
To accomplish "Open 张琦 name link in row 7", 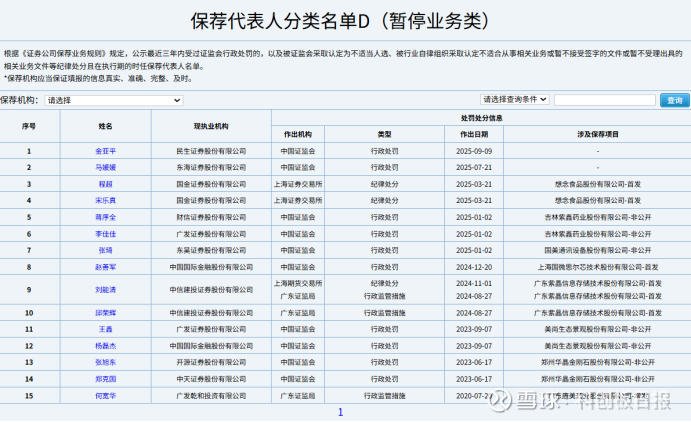I will point(105,250).
